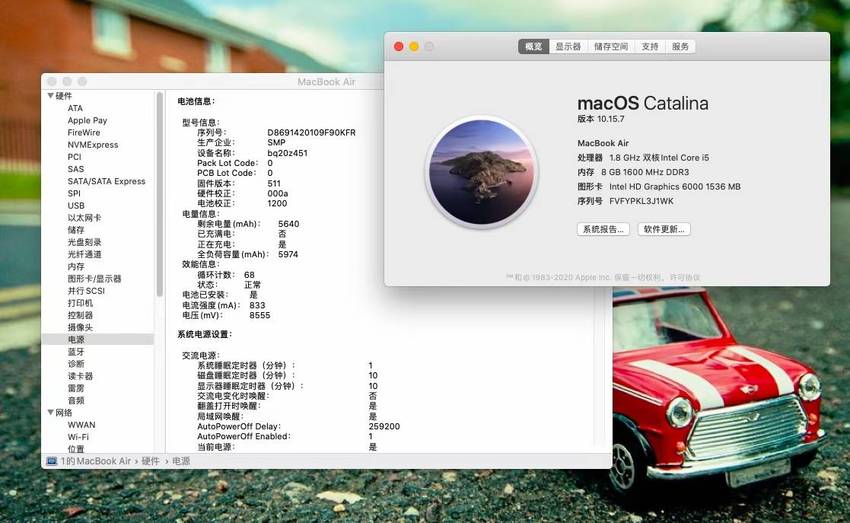The height and width of the screenshot is (523, 850).
Task: Select 控制器 in the sidebar
Action: pyautogui.click(x=80, y=315)
